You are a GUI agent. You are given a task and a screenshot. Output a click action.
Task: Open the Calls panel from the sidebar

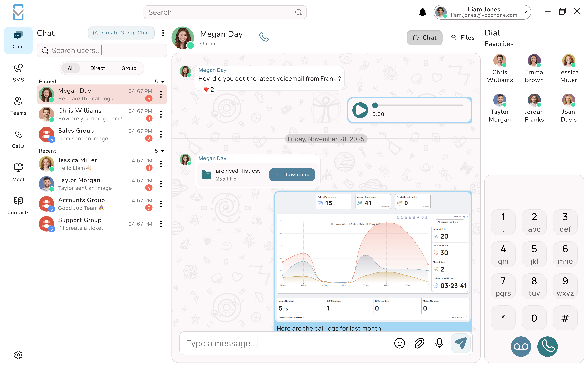point(18,139)
